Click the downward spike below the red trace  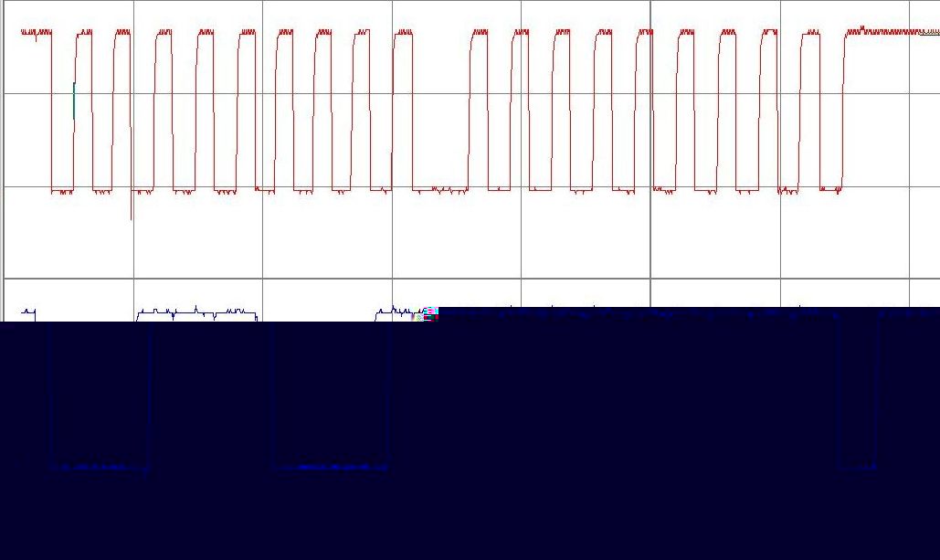[x=132, y=205]
